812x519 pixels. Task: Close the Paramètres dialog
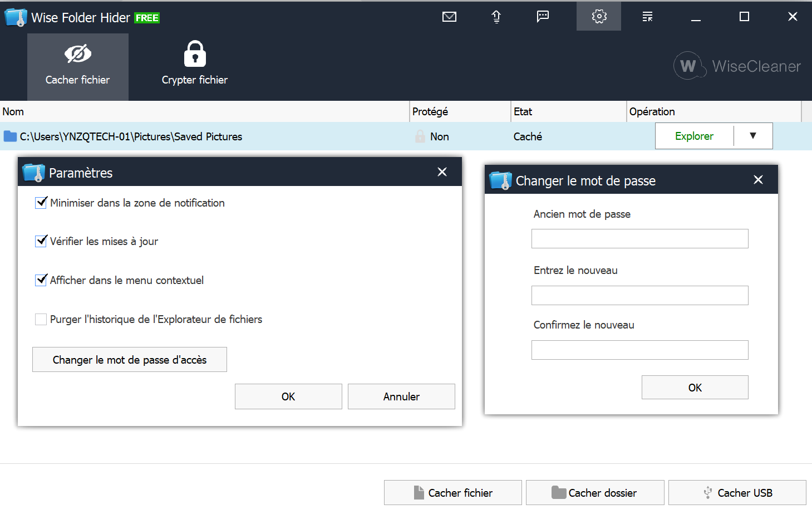point(442,172)
